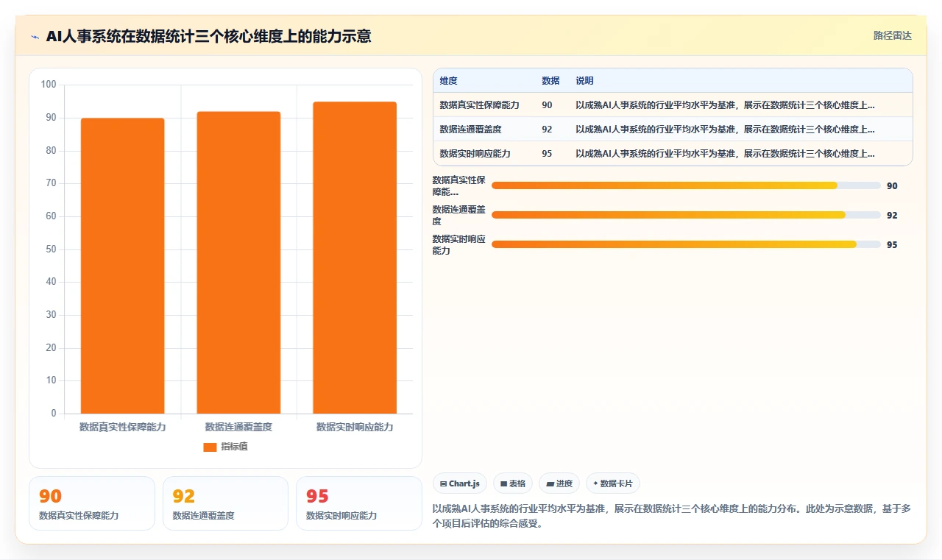
Task: Click the 路径雷达 label in header
Action: [892, 35]
